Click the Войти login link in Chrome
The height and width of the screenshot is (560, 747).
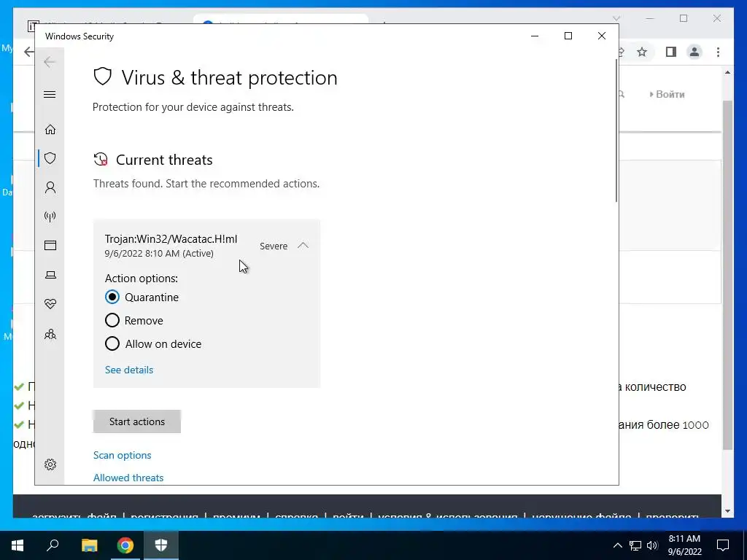[670, 94]
